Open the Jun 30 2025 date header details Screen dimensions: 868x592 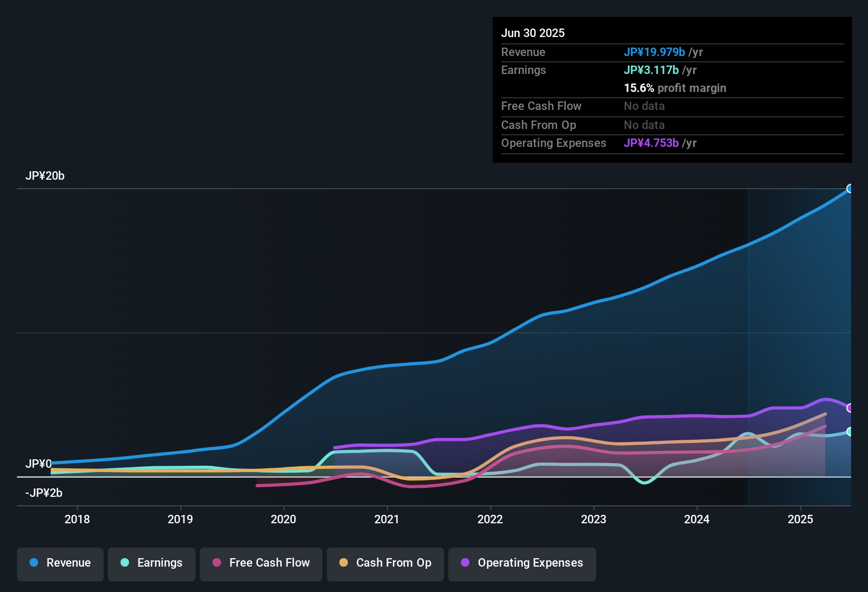point(533,33)
